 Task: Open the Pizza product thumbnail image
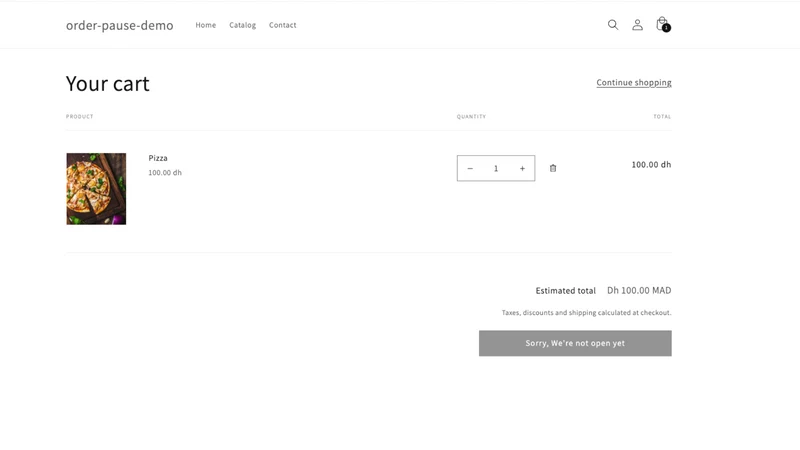tap(96, 189)
